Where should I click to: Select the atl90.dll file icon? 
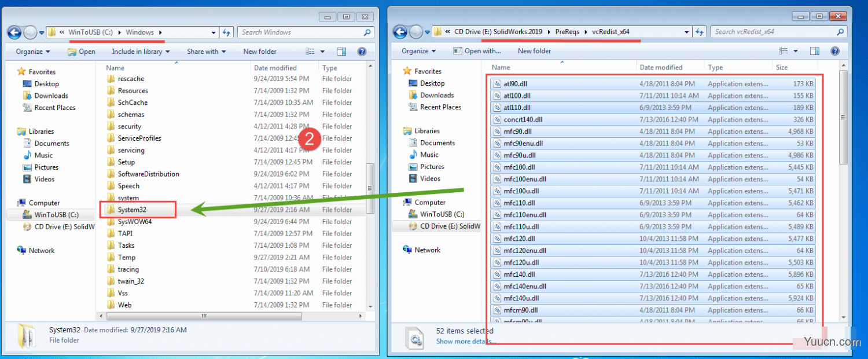click(496, 84)
